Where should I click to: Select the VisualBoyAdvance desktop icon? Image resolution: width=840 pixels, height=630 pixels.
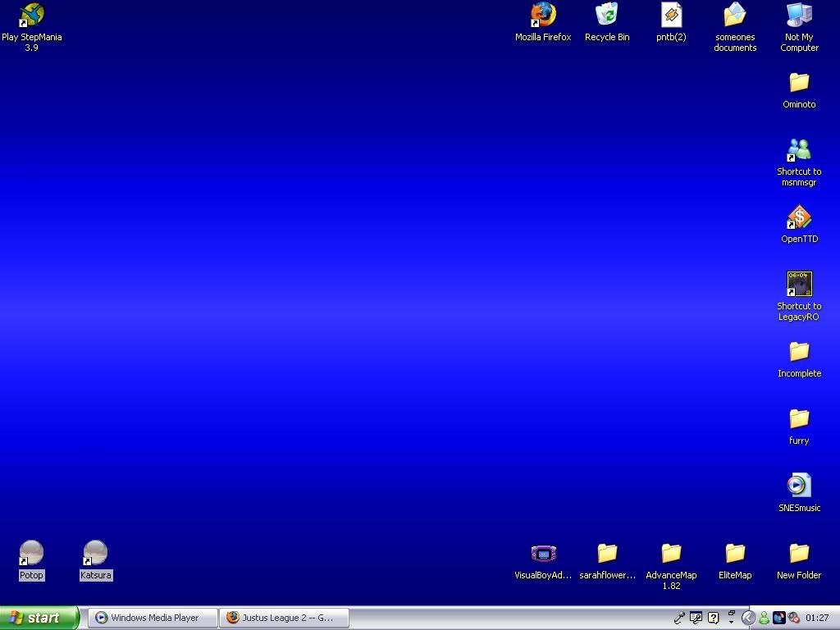tap(543, 554)
